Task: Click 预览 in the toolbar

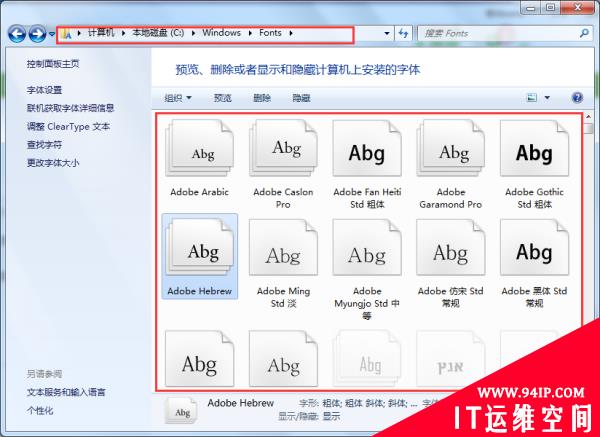Action: (x=222, y=98)
